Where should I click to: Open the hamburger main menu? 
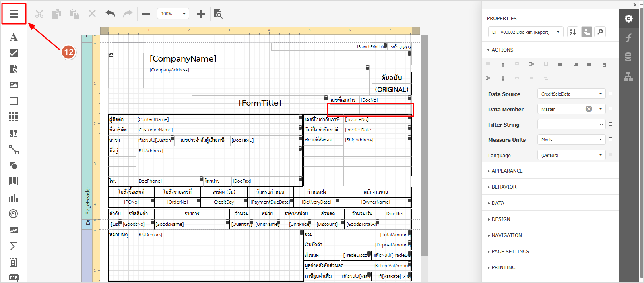(14, 14)
